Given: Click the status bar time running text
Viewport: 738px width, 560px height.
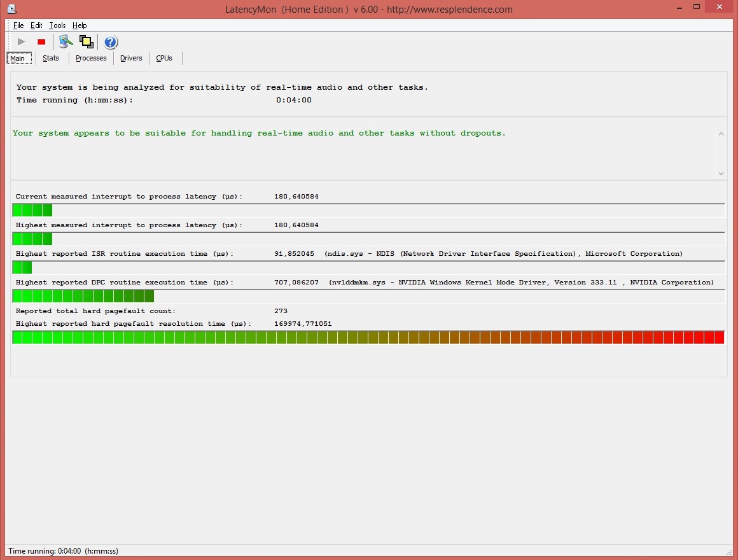Looking at the screenshot, I should tap(63, 551).
